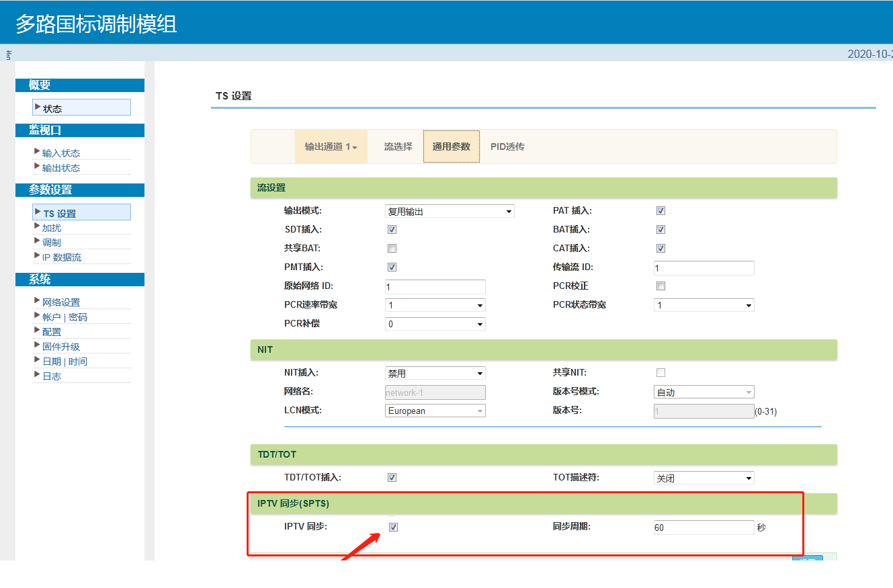Click the triangle icon next to 输入状态

pos(37,153)
